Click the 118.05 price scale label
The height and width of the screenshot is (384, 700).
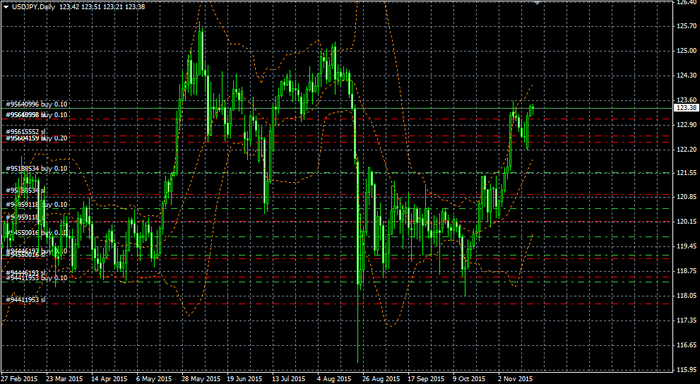(x=687, y=295)
